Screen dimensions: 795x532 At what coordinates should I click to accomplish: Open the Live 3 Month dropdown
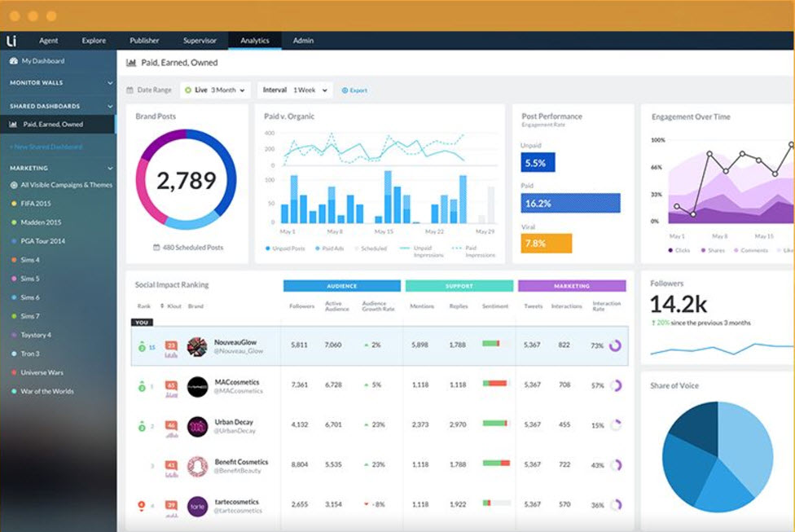[214, 90]
